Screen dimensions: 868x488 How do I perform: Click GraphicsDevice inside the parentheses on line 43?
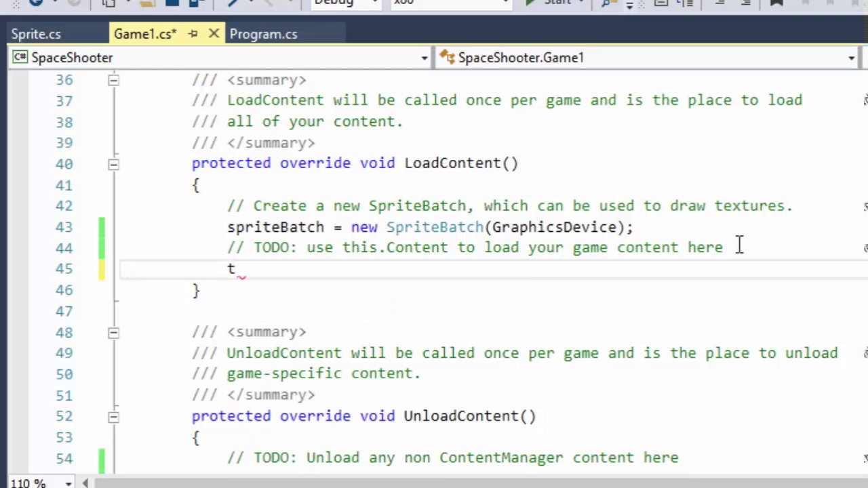click(554, 227)
